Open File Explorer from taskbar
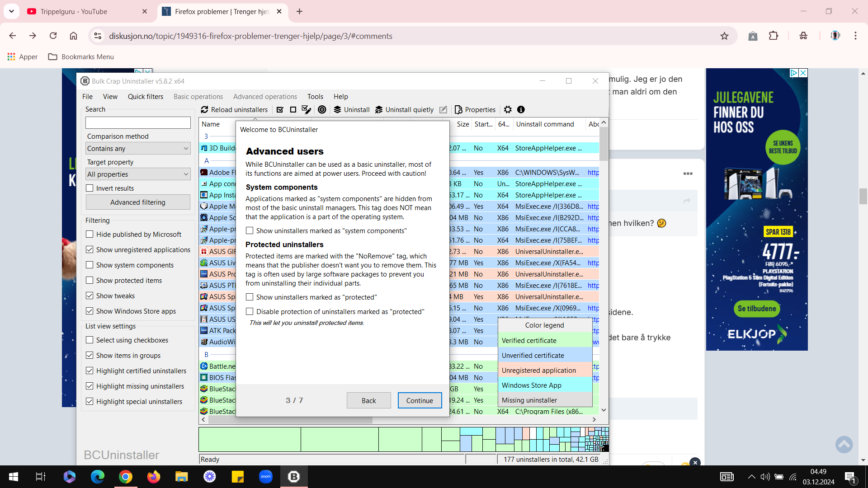 [x=182, y=477]
